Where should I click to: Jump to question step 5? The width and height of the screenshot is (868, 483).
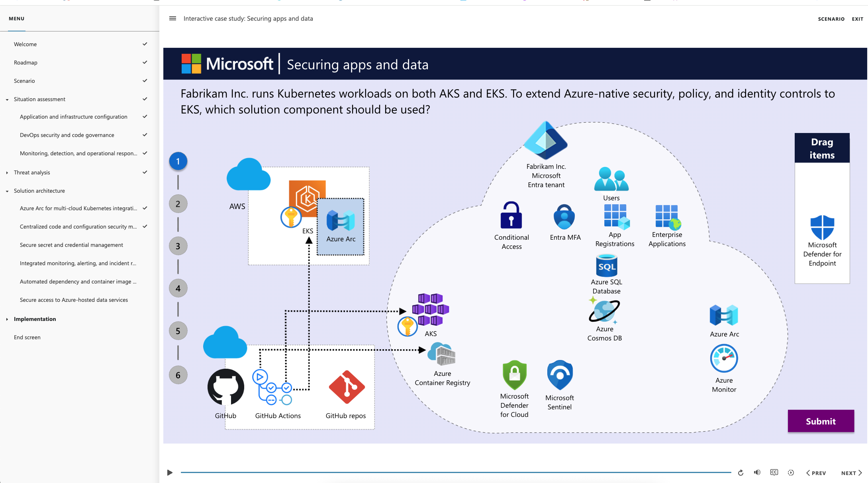[178, 331]
